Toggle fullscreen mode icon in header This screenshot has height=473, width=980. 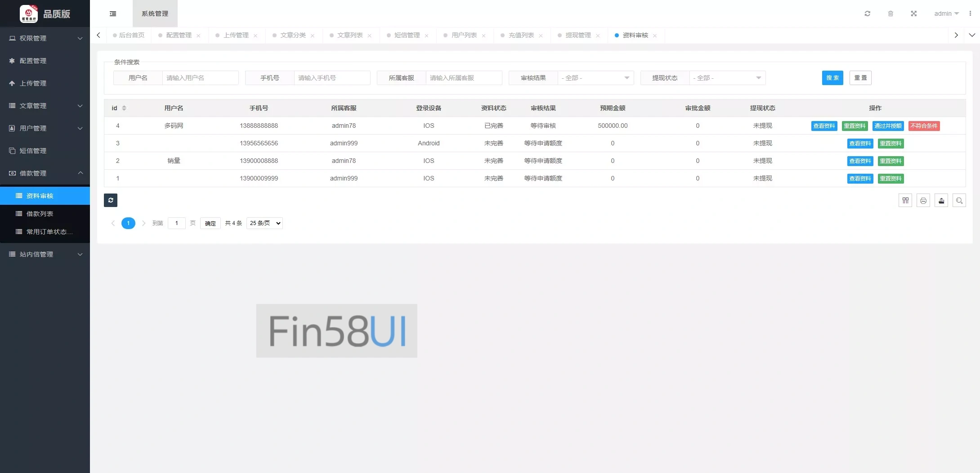click(x=913, y=14)
